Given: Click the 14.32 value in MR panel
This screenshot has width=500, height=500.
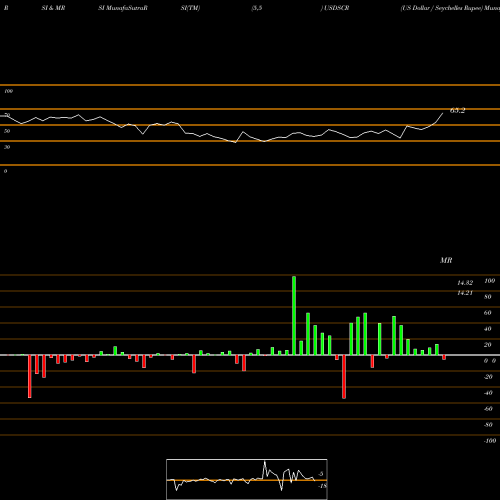Looking at the screenshot, I should coord(465,283).
